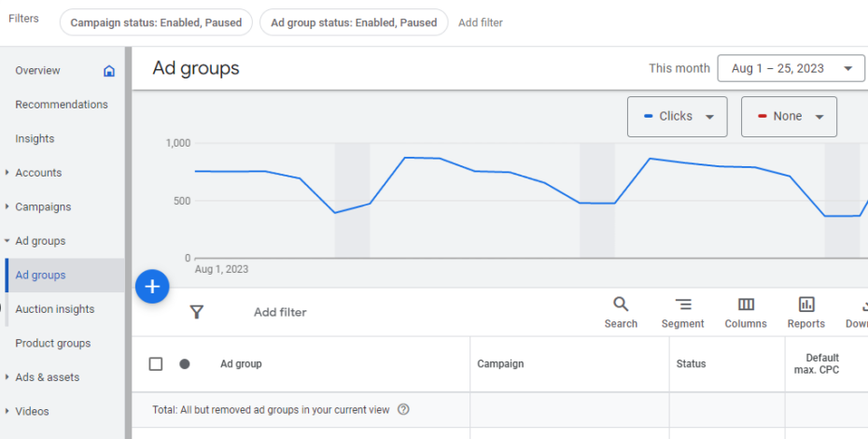
Task: Open the Search magnifier tool
Action: tap(621, 313)
